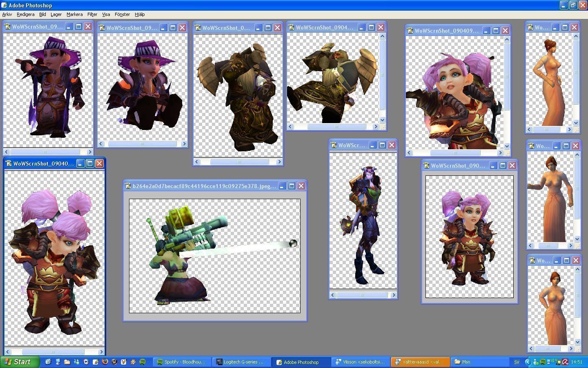The height and width of the screenshot is (368, 588).
Task: Click the Windows Start button
Action: click(20, 362)
